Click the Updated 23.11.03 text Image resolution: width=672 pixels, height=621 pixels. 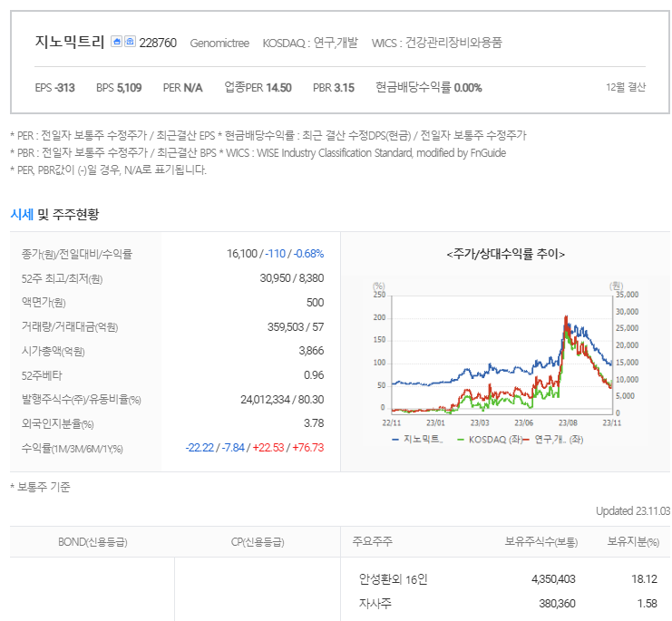pyautogui.click(x=633, y=511)
